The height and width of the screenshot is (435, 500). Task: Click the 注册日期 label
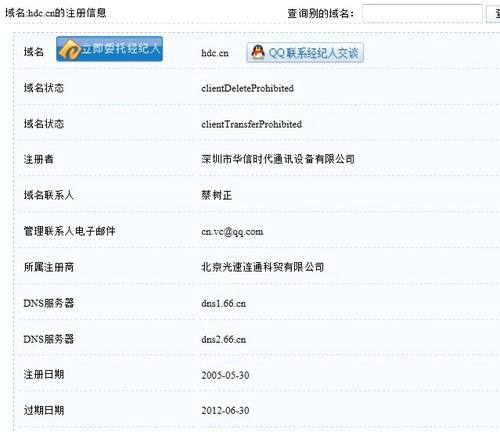click(44, 374)
